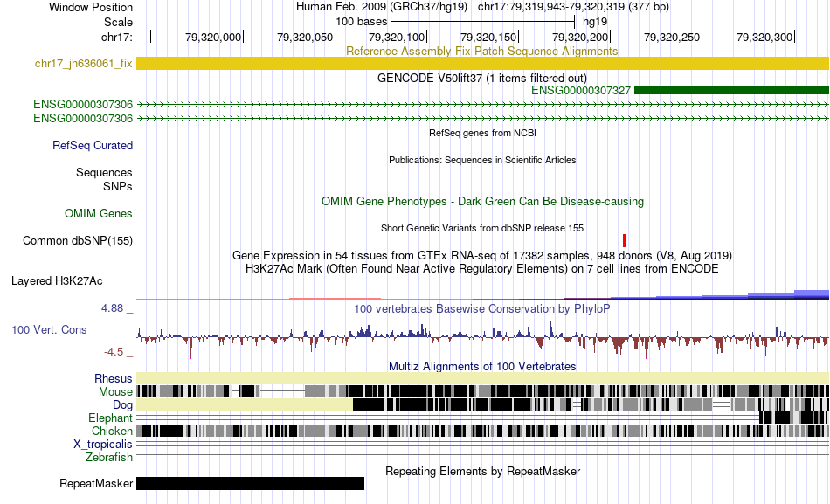Open the H3K27Ac Mark ENCODE track title

482,269
